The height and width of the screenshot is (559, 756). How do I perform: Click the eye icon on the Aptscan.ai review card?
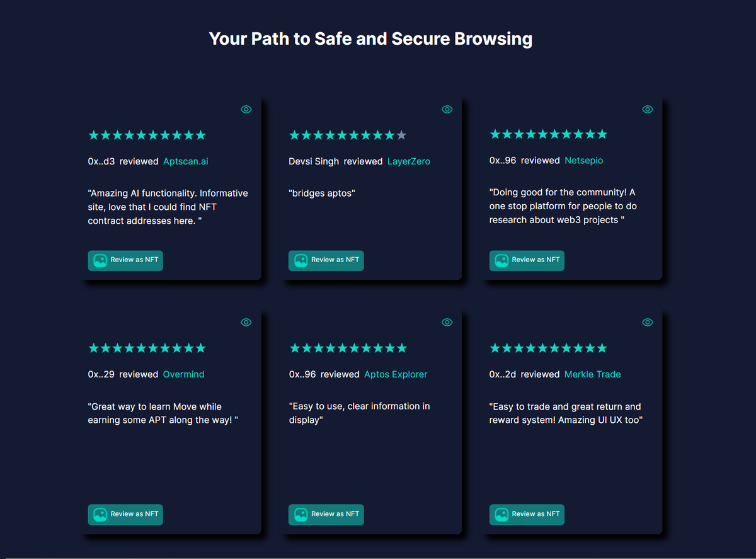(x=246, y=109)
